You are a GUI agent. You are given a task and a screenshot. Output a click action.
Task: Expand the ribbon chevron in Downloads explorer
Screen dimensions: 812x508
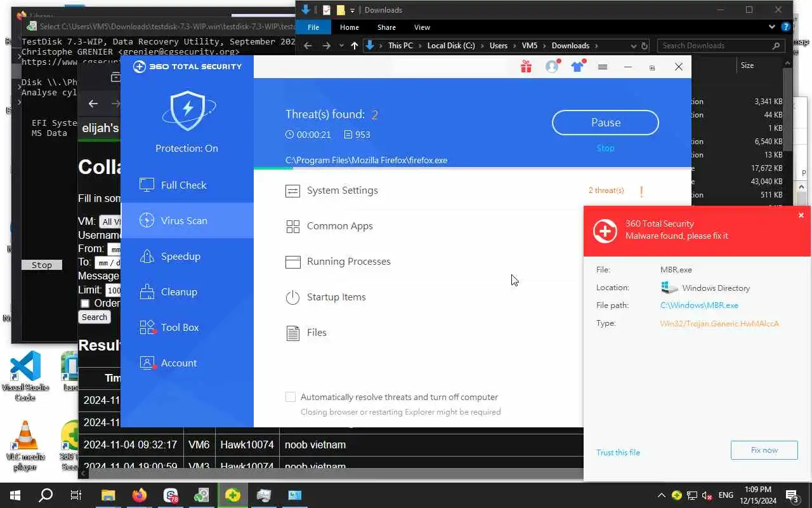[x=771, y=27]
